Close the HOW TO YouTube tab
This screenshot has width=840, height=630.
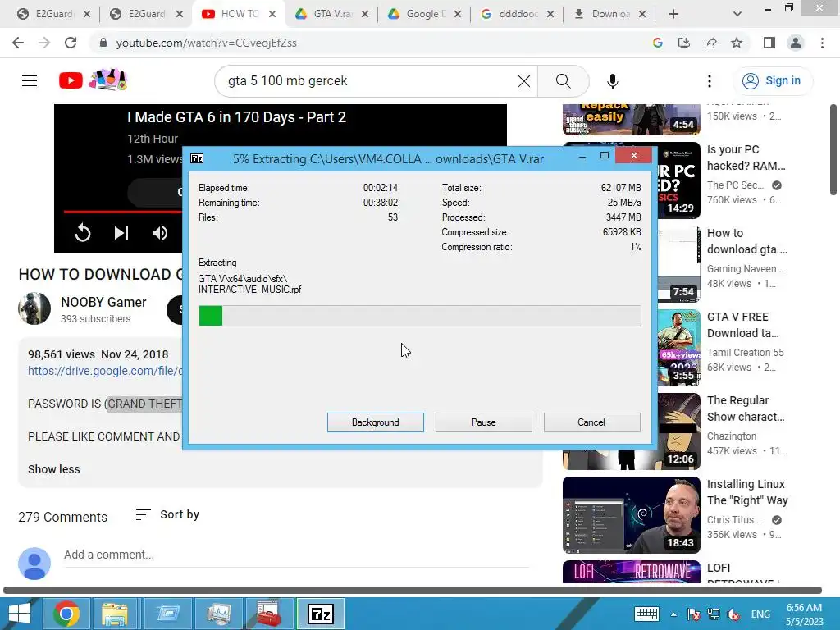pos(272,14)
